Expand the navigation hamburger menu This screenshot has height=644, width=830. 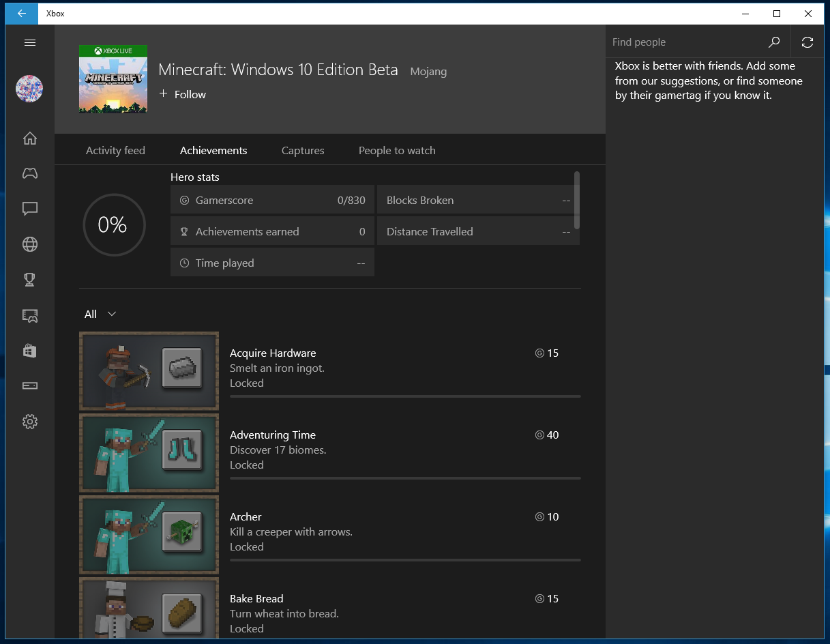coord(29,42)
